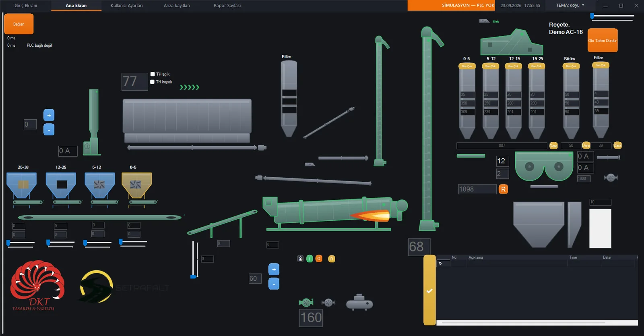Viewport: 644px width, 336px height.
Task: Click the 25-38 cold feed hopper
Action: [x=22, y=185]
